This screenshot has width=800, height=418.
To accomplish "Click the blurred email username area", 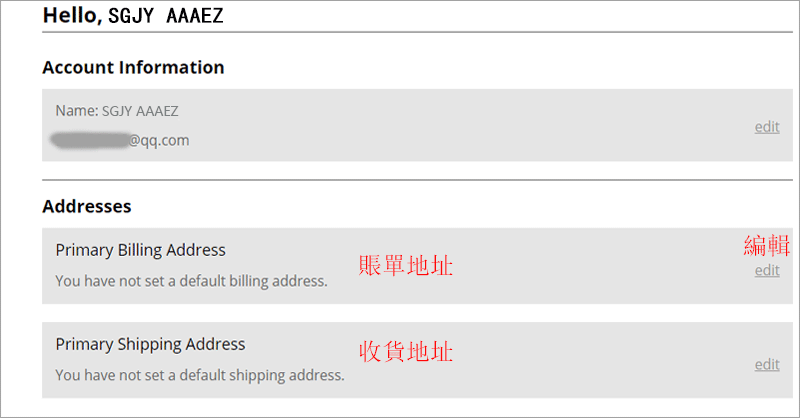I will (x=89, y=140).
